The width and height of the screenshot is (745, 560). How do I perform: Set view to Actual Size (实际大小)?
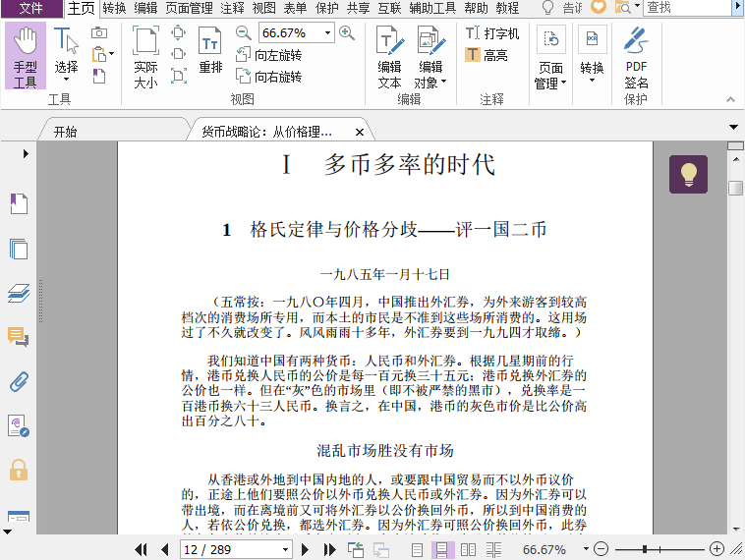[145, 58]
